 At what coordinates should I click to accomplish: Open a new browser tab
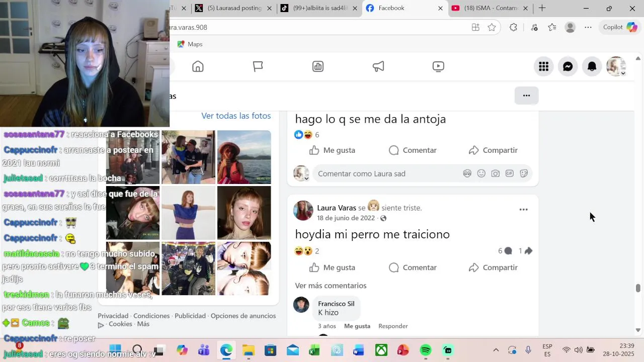(x=542, y=8)
